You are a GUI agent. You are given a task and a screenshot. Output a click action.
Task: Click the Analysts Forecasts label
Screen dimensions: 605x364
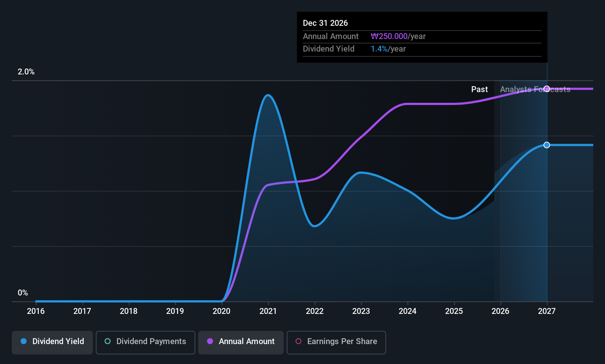[x=535, y=90]
